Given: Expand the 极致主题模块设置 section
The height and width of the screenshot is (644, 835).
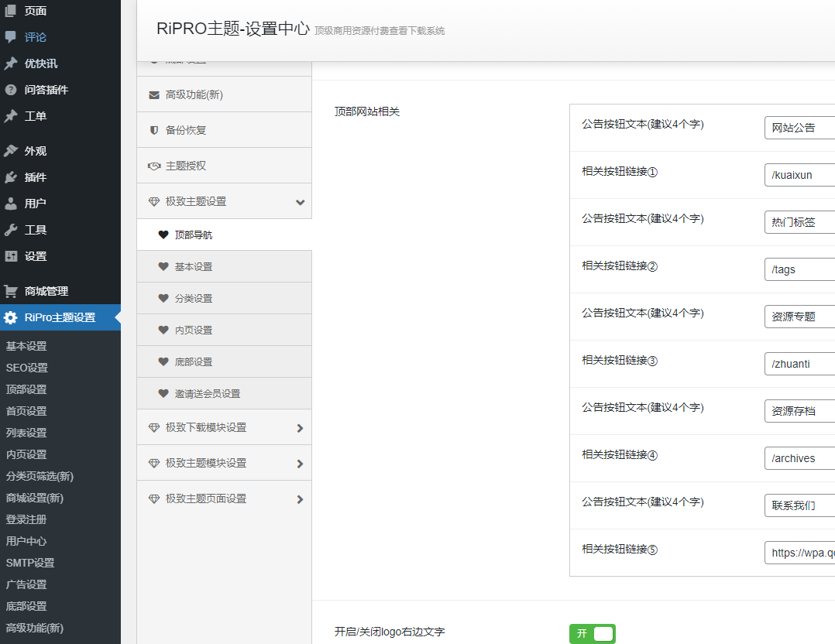Looking at the screenshot, I should [x=300, y=464].
